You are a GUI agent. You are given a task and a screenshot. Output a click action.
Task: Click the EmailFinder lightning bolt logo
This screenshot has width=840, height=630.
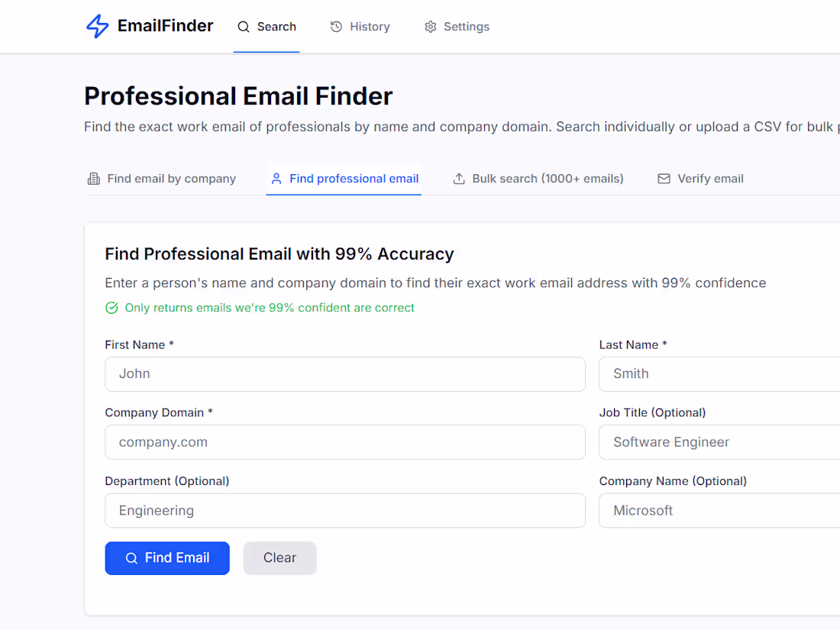(98, 26)
